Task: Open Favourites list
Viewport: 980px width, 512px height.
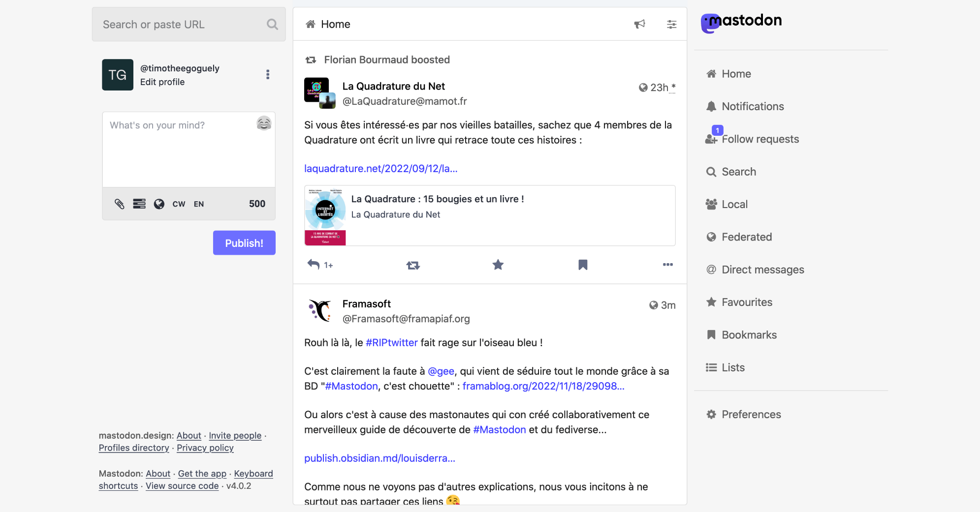Action: (739, 302)
